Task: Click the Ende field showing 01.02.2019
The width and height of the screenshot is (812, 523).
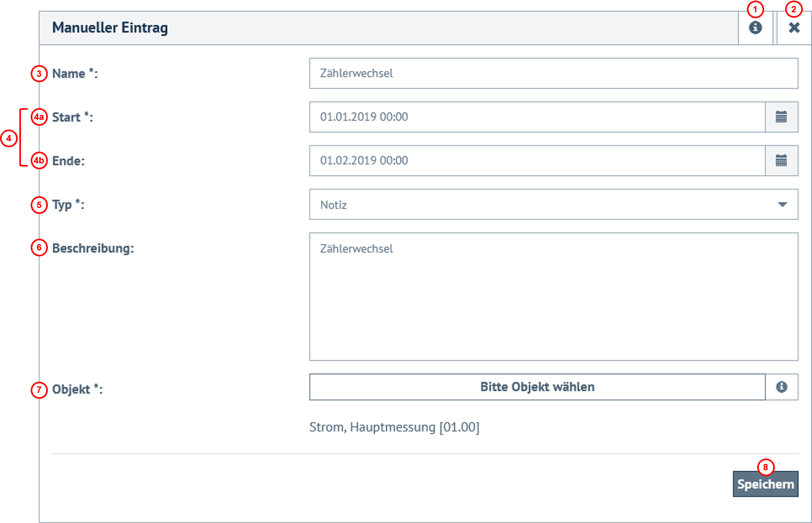Action: (x=537, y=161)
